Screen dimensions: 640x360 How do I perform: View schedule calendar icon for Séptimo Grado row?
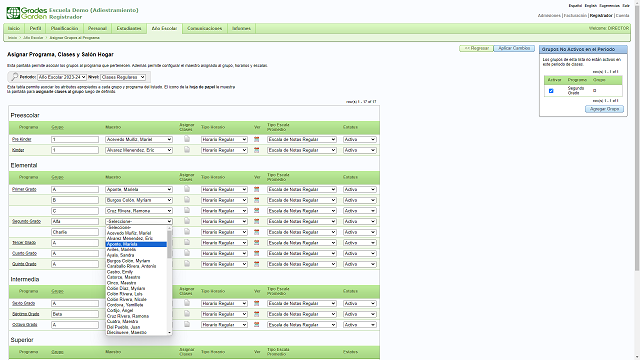tap(256, 314)
